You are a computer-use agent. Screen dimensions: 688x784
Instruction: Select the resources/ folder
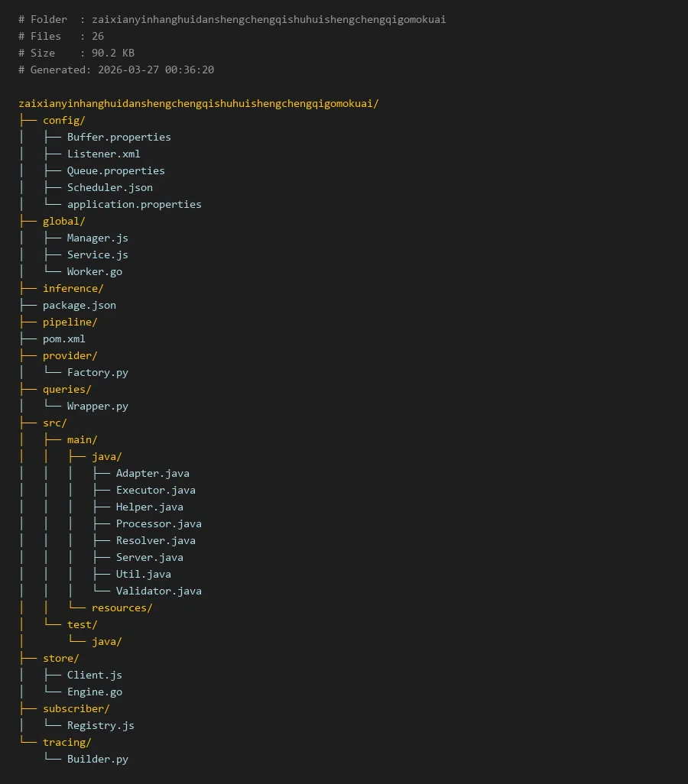[x=122, y=607]
